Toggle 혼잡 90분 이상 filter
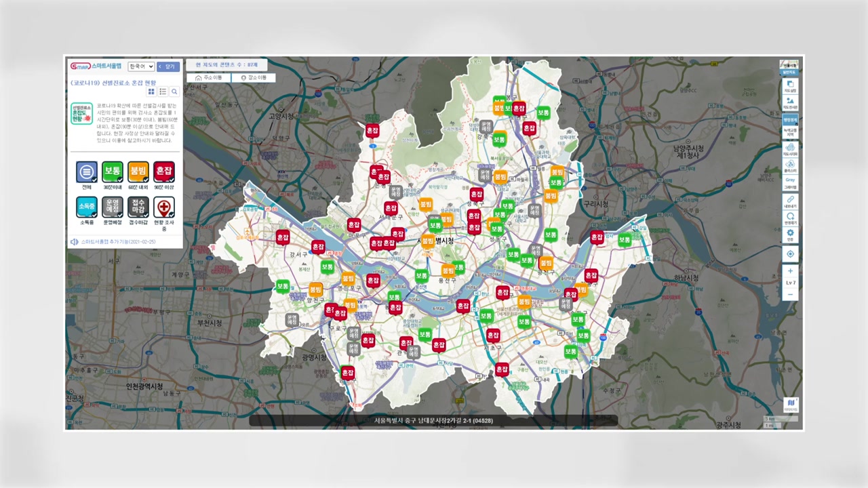 [x=163, y=172]
